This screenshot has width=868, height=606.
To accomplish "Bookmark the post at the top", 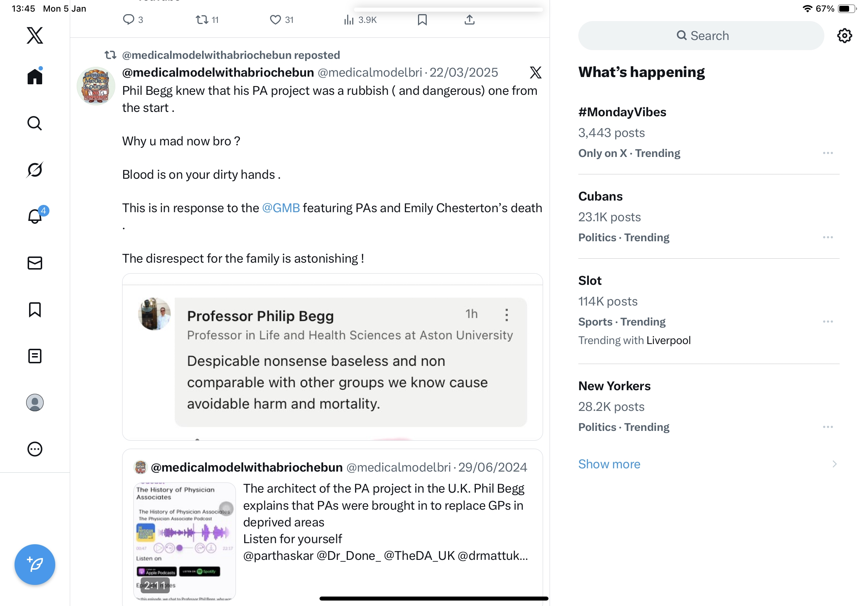I will coord(422,20).
